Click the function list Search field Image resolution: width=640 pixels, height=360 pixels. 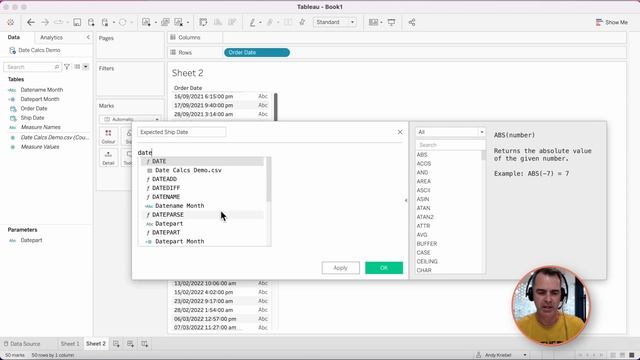tap(450, 145)
